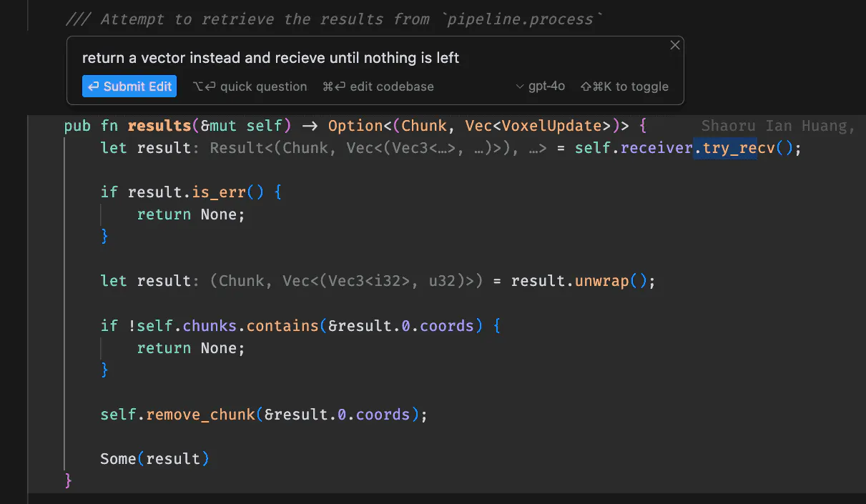Click the VoxelUpdate type name
The height and width of the screenshot is (504, 866).
pos(553,126)
